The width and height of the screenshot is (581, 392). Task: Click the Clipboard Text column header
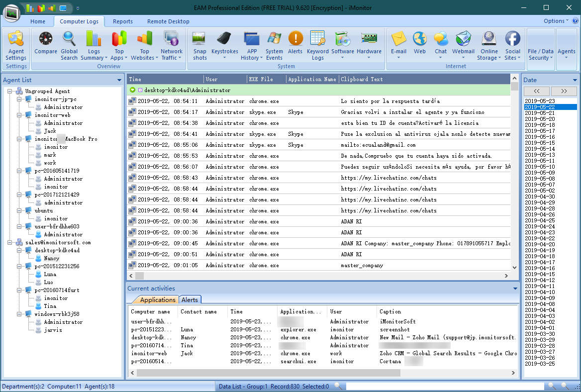(424, 79)
